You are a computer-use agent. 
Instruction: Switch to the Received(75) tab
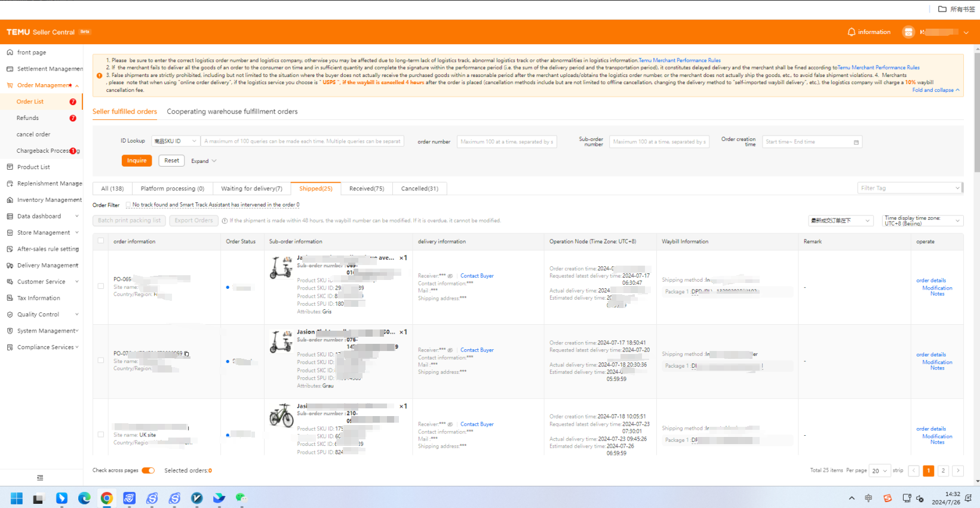pyautogui.click(x=367, y=189)
